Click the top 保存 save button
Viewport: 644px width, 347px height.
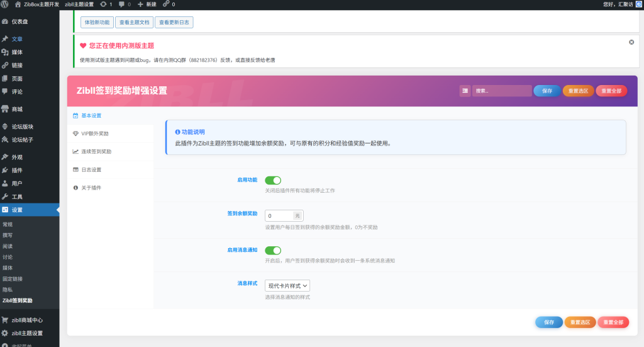click(547, 91)
